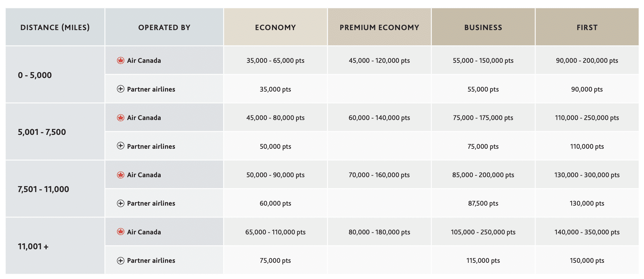Click the First column header
Viewport: 644px width, 279px height.
(x=587, y=27)
